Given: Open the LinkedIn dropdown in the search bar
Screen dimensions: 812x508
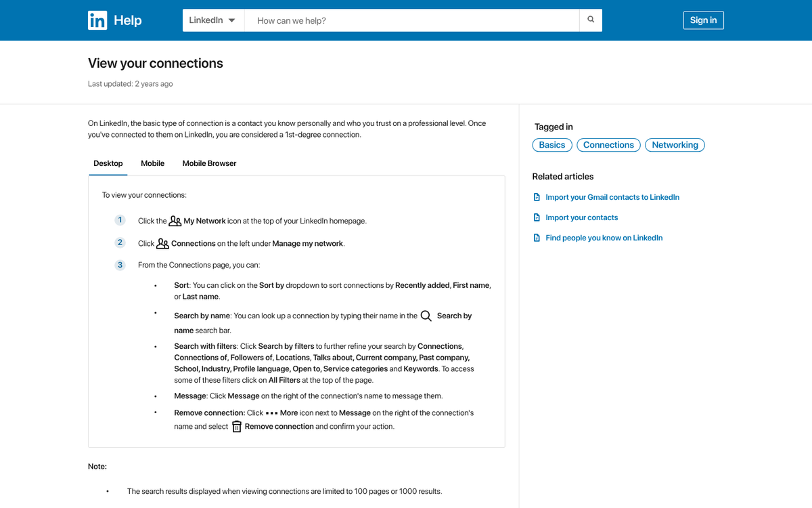Looking at the screenshot, I should point(212,20).
